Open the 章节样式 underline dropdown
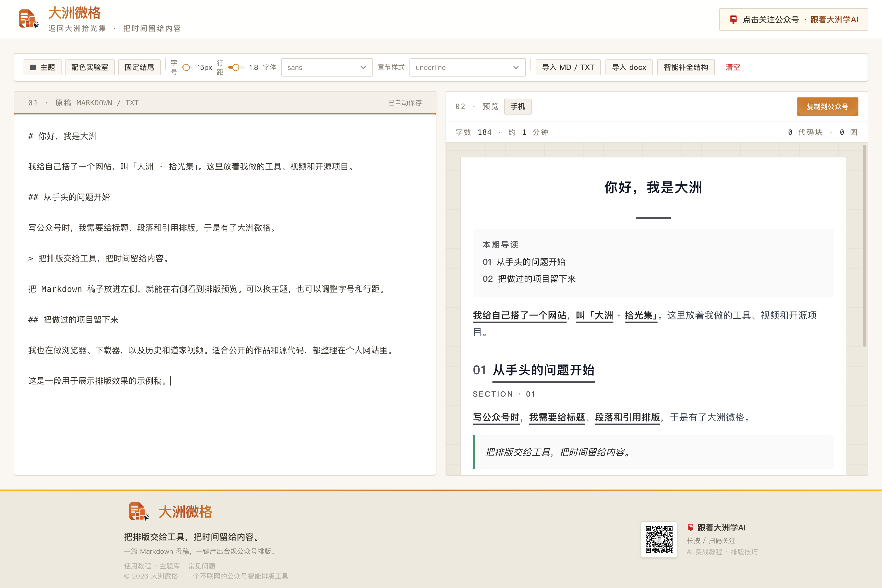882x588 pixels. 467,67
